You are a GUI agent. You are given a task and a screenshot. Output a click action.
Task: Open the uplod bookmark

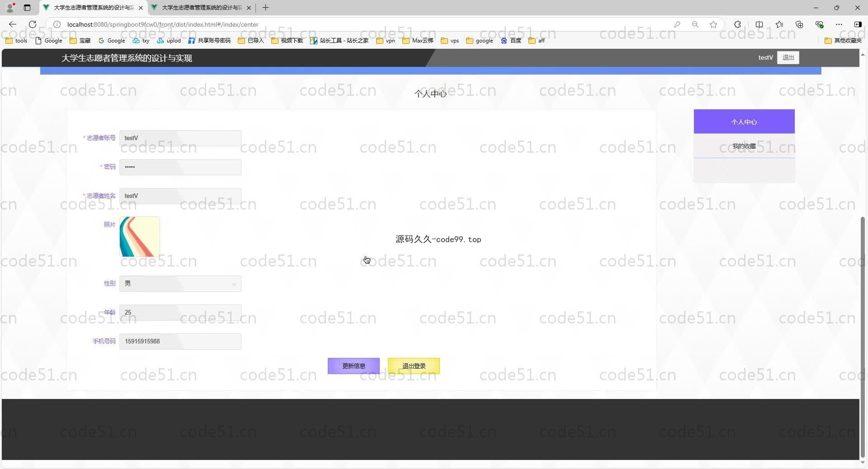(169, 41)
